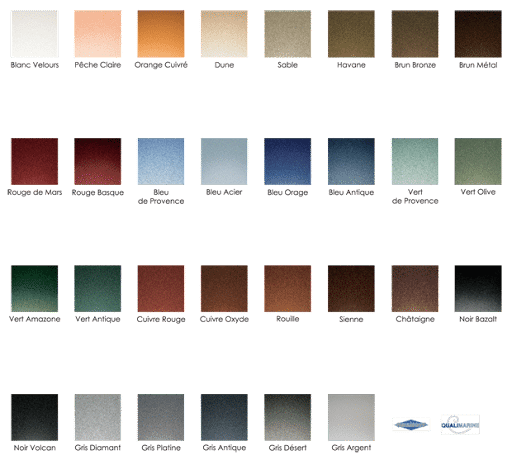Image resolution: width=512 pixels, height=460 pixels.
Task: Click the 'Brun Métal' label text
Action: click(478, 65)
